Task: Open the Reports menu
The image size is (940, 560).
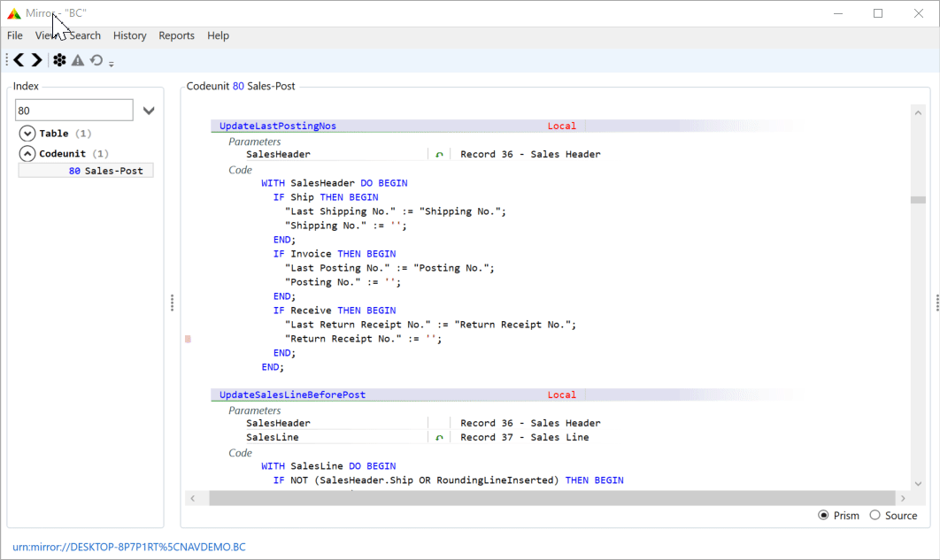Action: (176, 35)
